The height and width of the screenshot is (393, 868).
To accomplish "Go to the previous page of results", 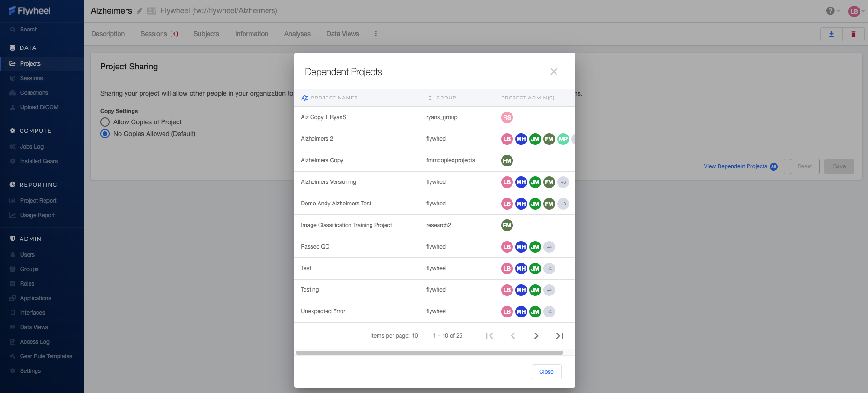I will tap(513, 336).
